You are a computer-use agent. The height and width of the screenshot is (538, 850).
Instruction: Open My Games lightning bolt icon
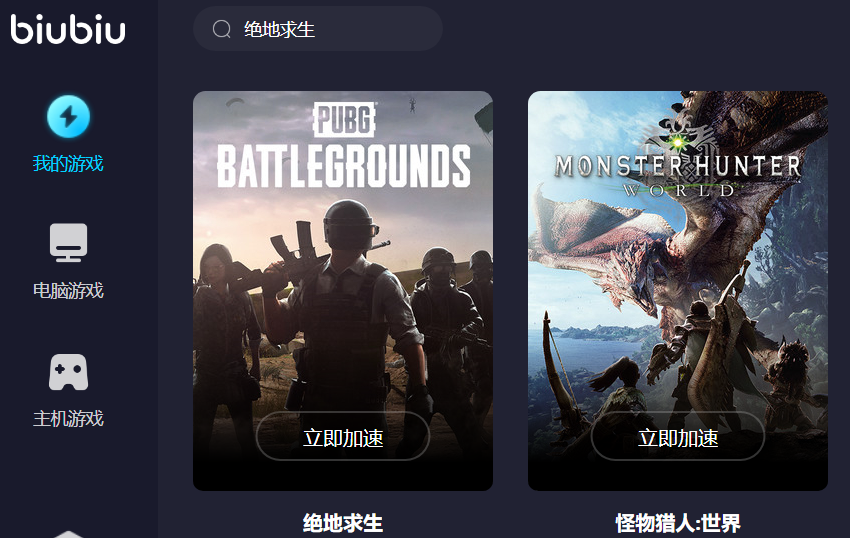(x=68, y=117)
